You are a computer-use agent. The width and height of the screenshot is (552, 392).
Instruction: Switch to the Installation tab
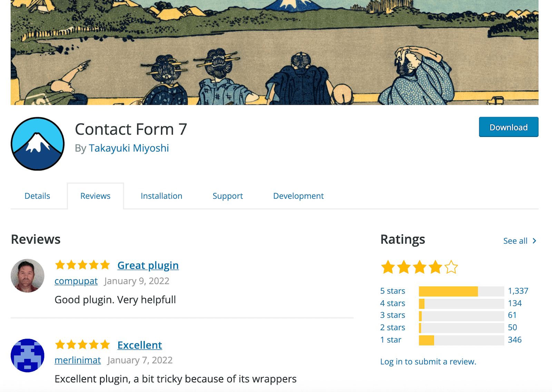pyautogui.click(x=161, y=196)
